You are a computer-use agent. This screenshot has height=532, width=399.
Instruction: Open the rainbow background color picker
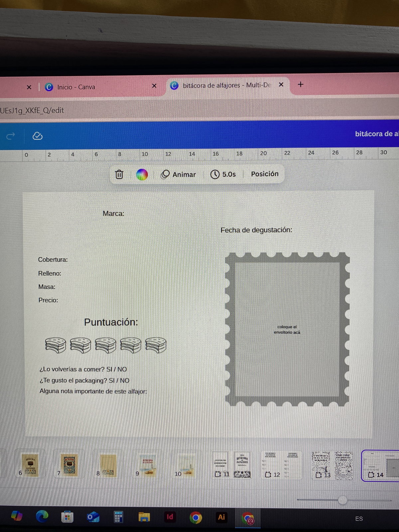coord(142,175)
